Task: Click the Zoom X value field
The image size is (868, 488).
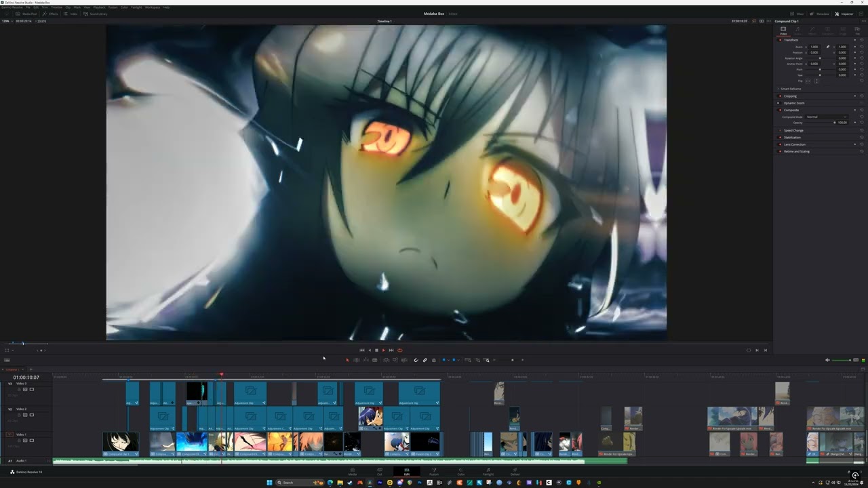Action: coord(814,47)
